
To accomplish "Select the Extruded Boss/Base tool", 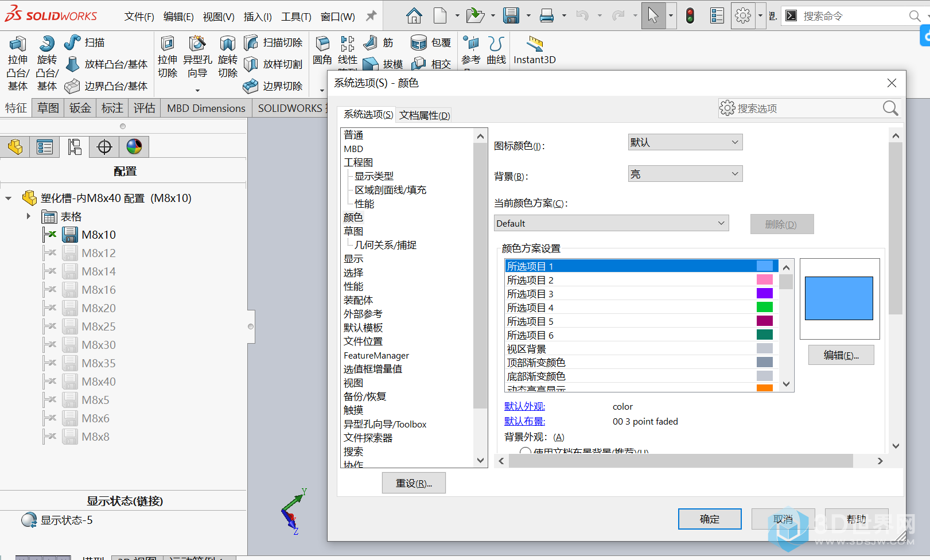I will 18,63.
